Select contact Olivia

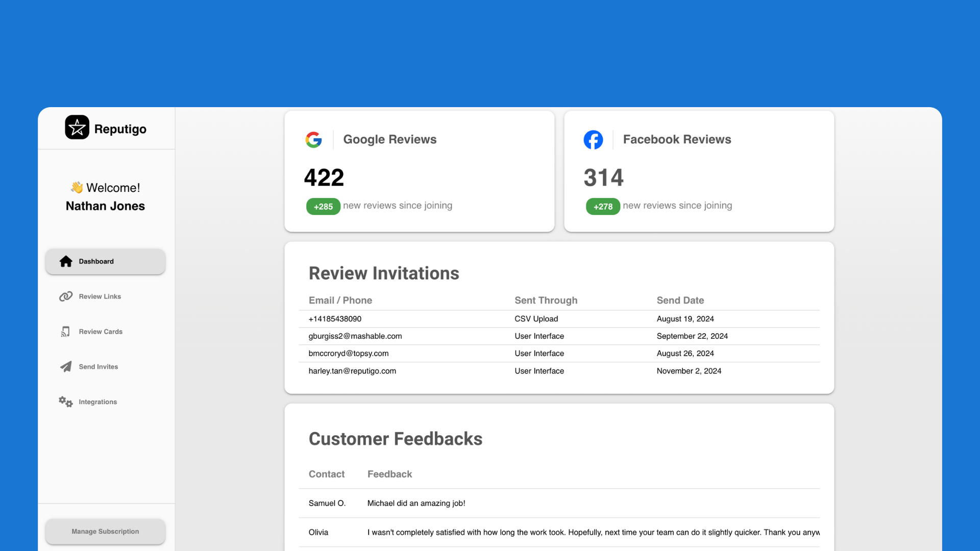coord(318,533)
